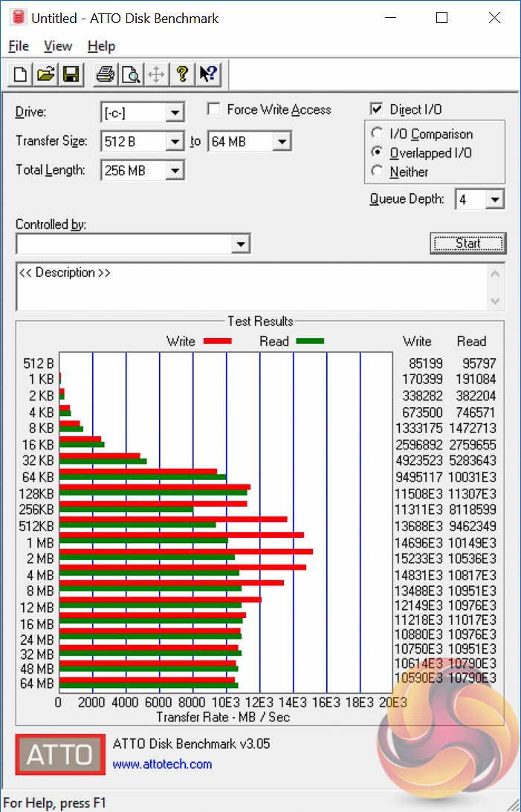Click the write value 4923523
This screenshot has width=521, height=812.
pos(418,461)
